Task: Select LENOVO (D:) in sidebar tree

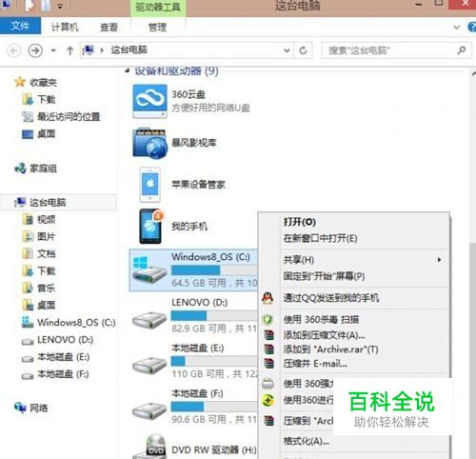Action: (x=57, y=340)
